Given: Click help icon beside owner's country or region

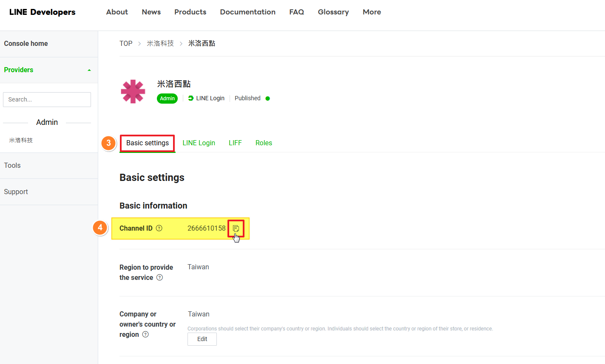Looking at the screenshot, I should [145, 334].
